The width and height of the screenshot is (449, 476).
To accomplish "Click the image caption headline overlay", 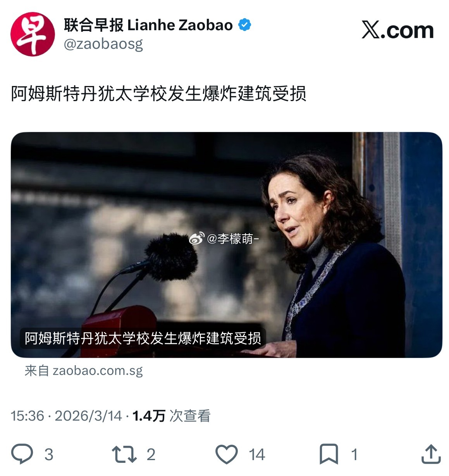I will point(143,338).
